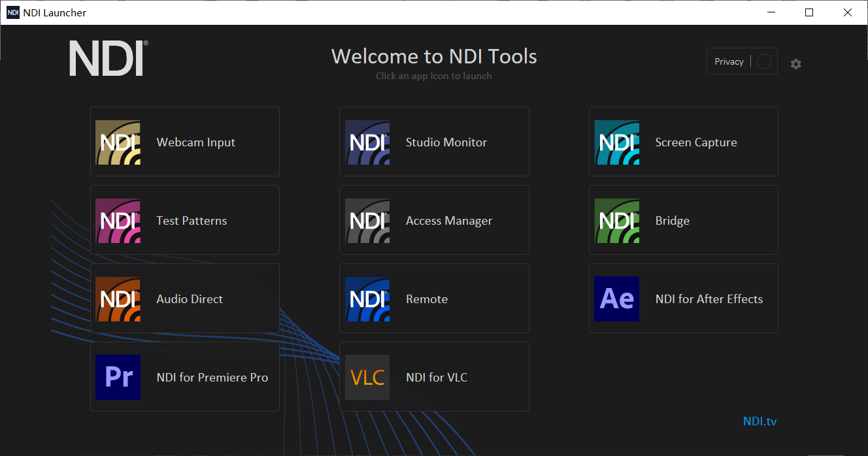The width and height of the screenshot is (868, 456).
Task: Click the NDI icon in the title bar
Action: (12, 12)
